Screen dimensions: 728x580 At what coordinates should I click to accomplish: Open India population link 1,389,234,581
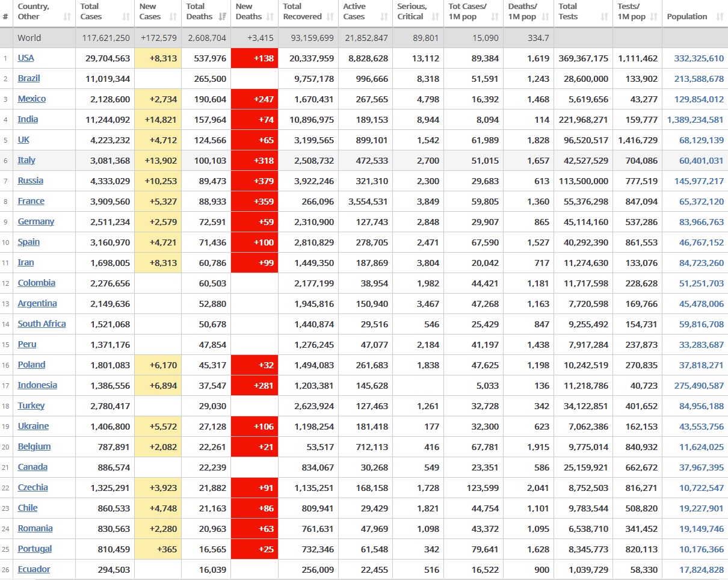coord(696,120)
